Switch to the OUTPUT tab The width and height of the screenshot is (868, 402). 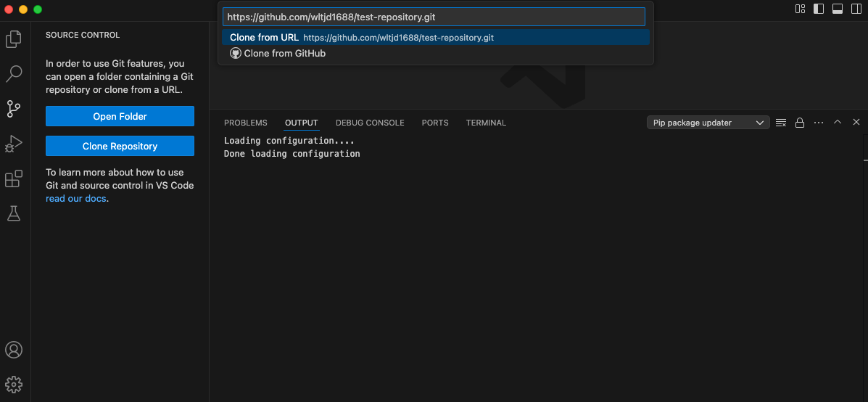302,123
